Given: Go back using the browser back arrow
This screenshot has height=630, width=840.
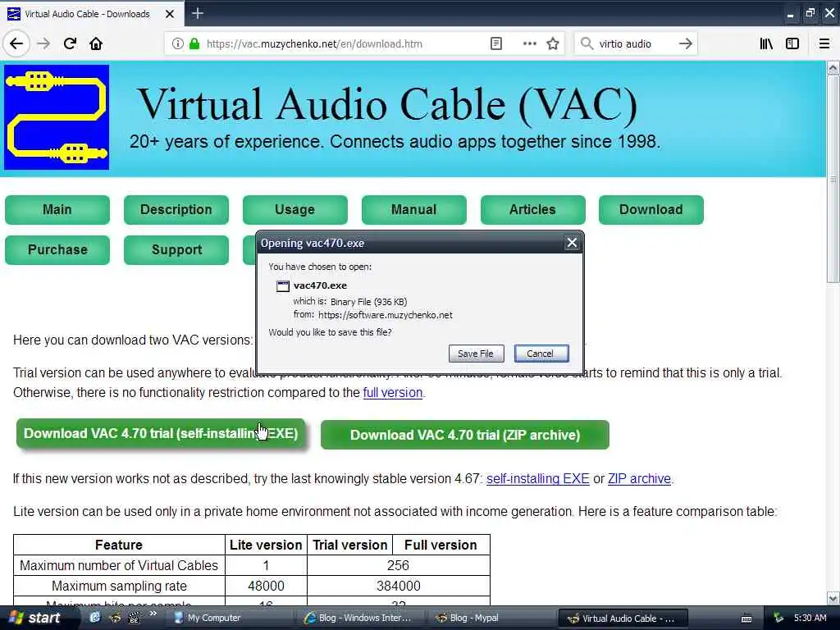Looking at the screenshot, I should tap(16, 43).
